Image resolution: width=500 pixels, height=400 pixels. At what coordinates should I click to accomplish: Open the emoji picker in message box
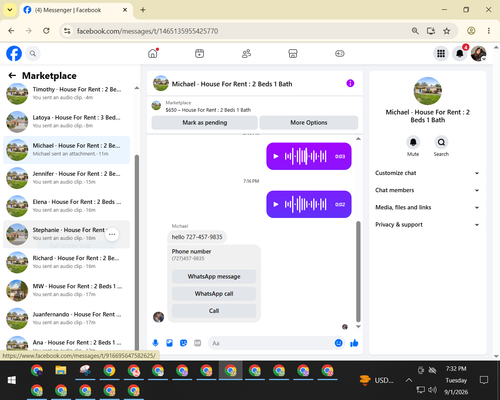point(338,343)
